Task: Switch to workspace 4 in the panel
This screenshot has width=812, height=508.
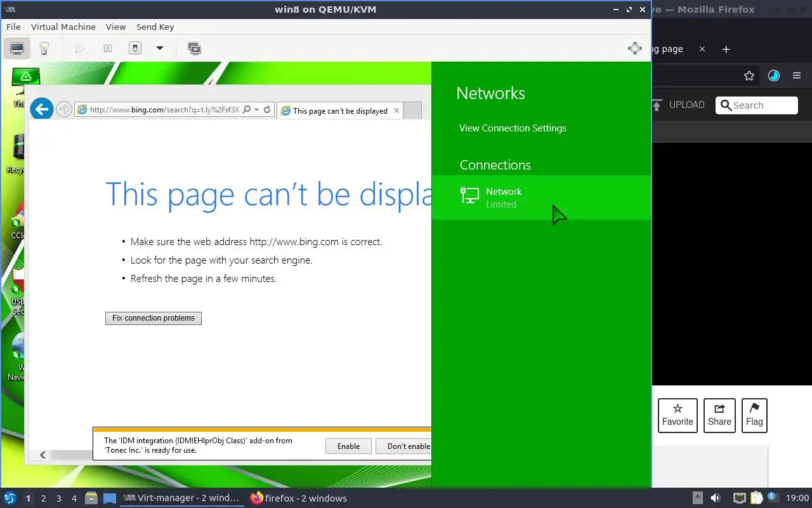Action: tap(74, 498)
